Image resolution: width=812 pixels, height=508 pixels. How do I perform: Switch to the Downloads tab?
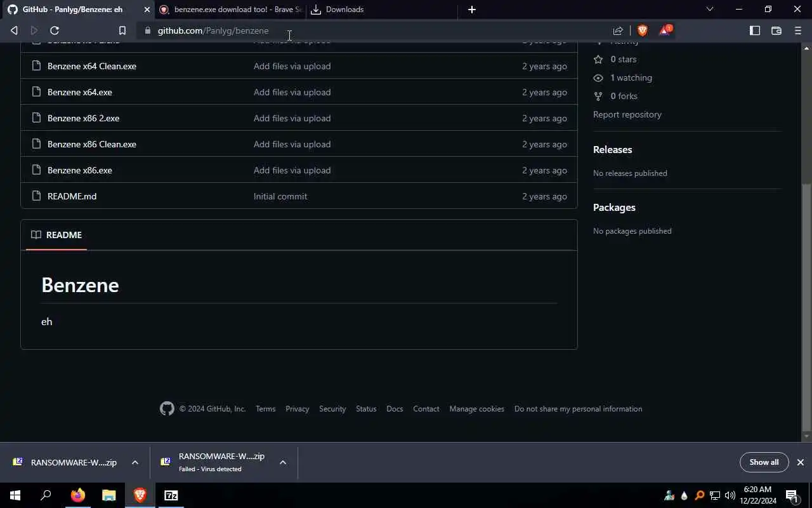coord(382,10)
